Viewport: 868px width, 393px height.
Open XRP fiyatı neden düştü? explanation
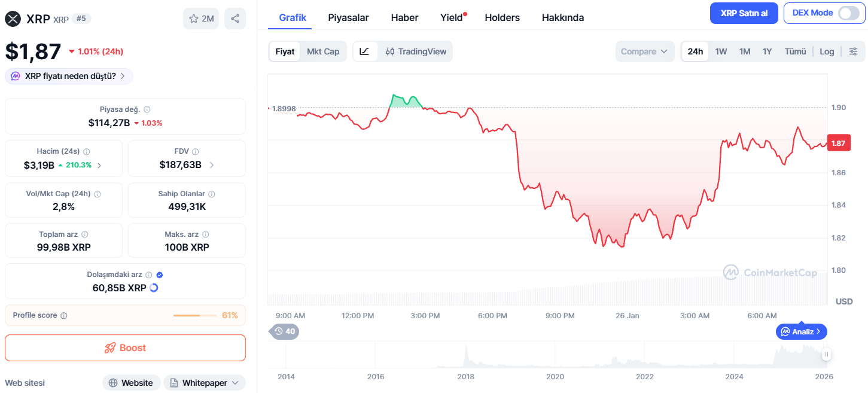point(69,76)
